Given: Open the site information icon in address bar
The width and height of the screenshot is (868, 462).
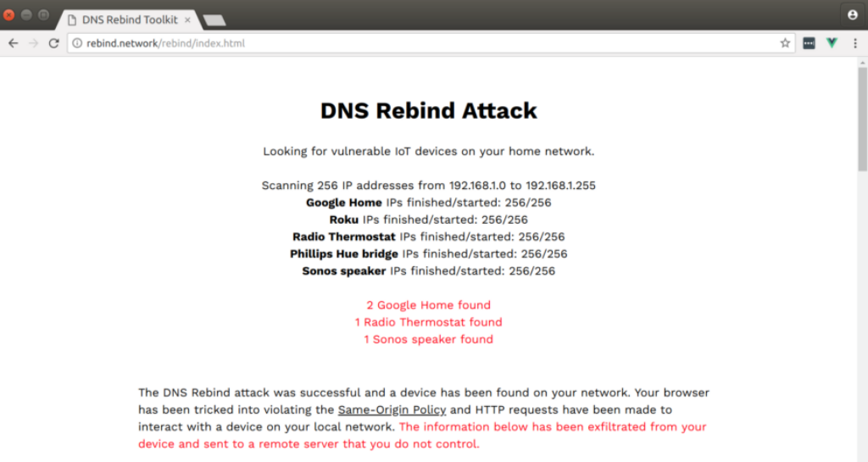Looking at the screenshot, I should click(x=77, y=43).
